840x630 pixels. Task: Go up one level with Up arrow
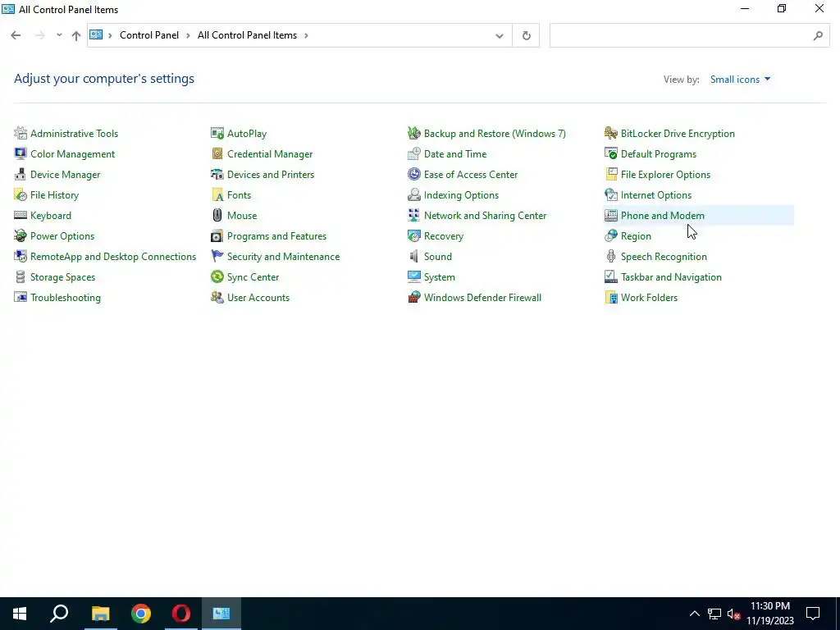(76, 35)
